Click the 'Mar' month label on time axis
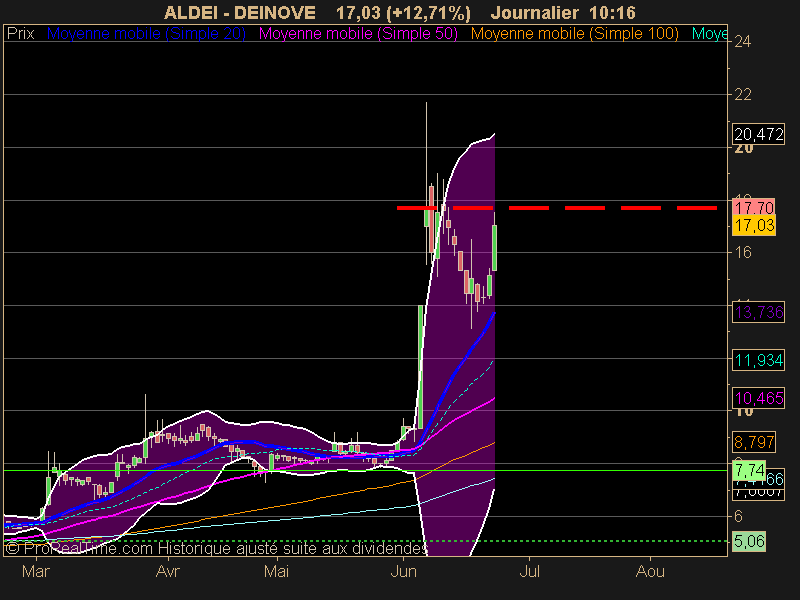The height and width of the screenshot is (600, 800). [36, 571]
